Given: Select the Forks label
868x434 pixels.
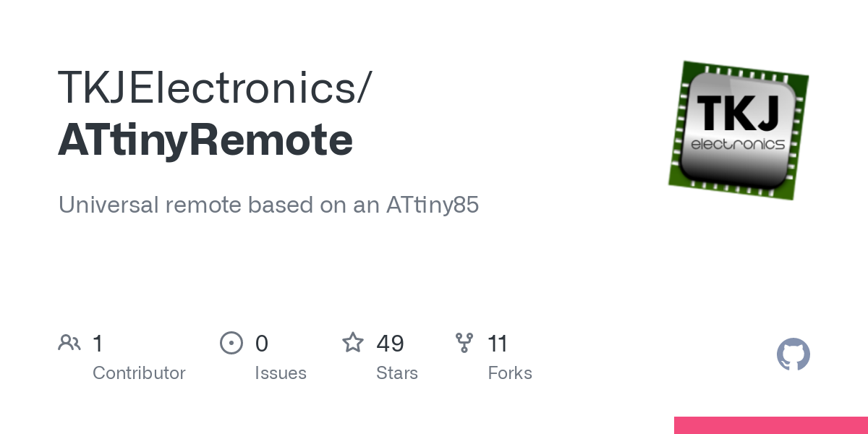Looking at the screenshot, I should click(x=510, y=373).
